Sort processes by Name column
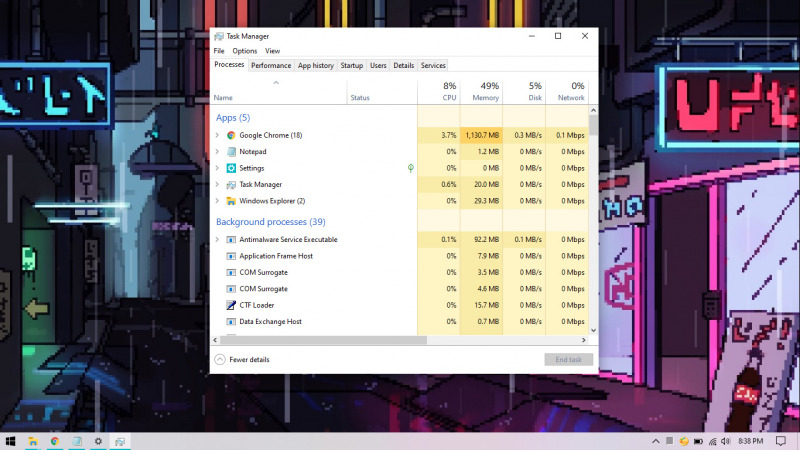This screenshot has height=450, width=800. pyautogui.click(x=279, y=92)
